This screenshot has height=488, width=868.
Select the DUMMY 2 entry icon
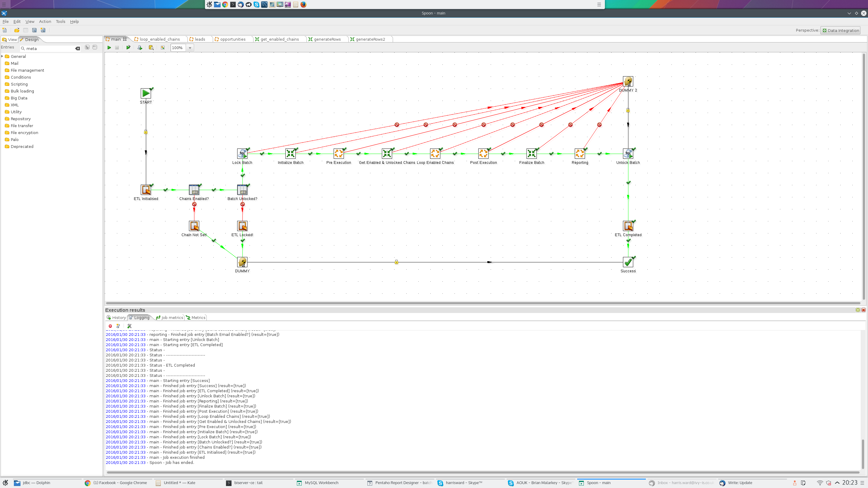(628, 81)
